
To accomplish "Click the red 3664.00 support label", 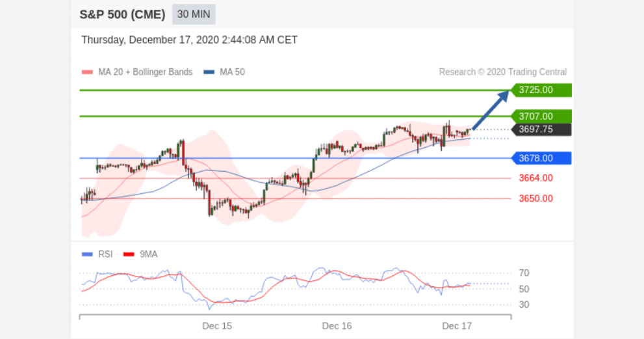I will (x=536, y=178).
